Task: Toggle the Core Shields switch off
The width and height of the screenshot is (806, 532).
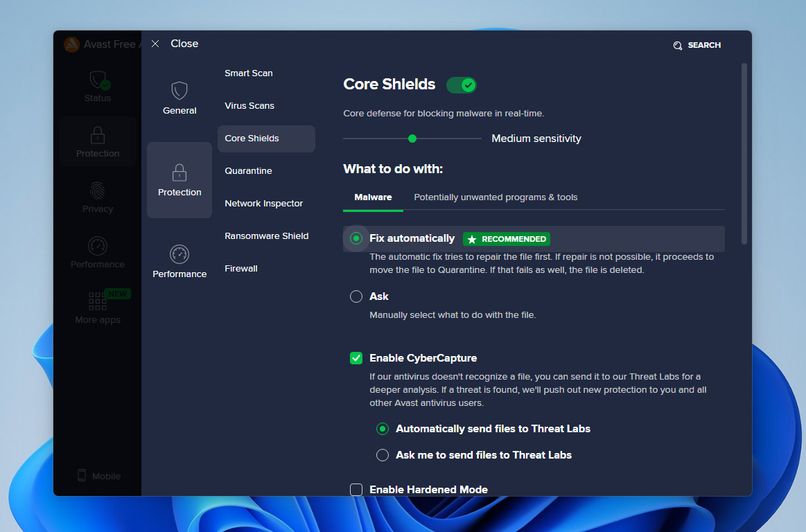Action: pyautogui.click(x=461, y=85)
